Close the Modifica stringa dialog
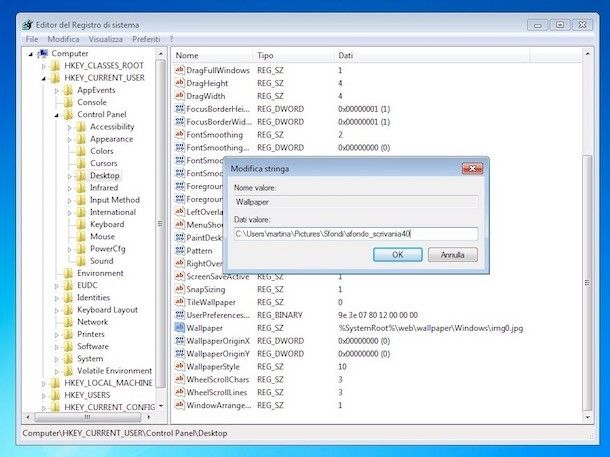This screenshot has height=457, width=610. [x=472, y=168]
